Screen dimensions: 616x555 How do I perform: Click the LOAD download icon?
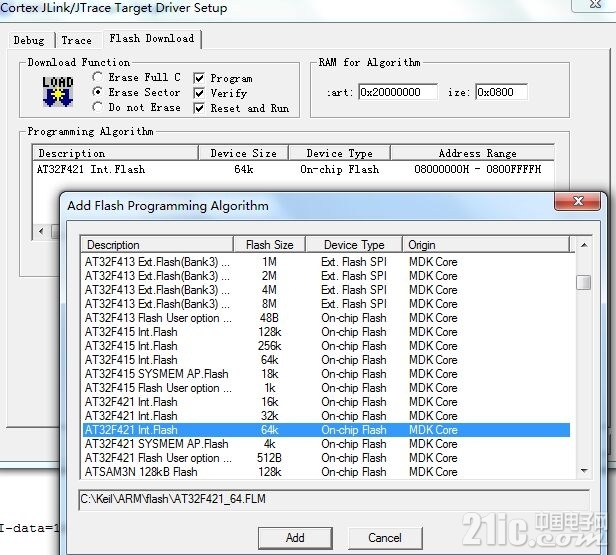(58, 92)
